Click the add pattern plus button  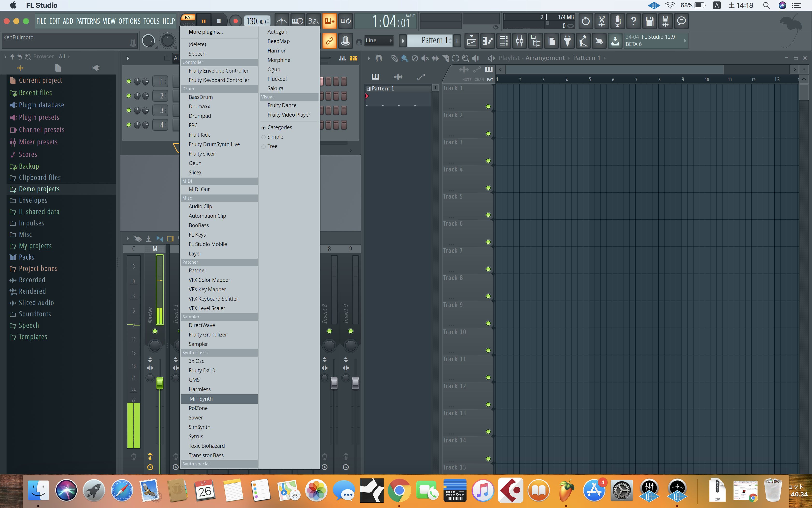coord(457,41)
